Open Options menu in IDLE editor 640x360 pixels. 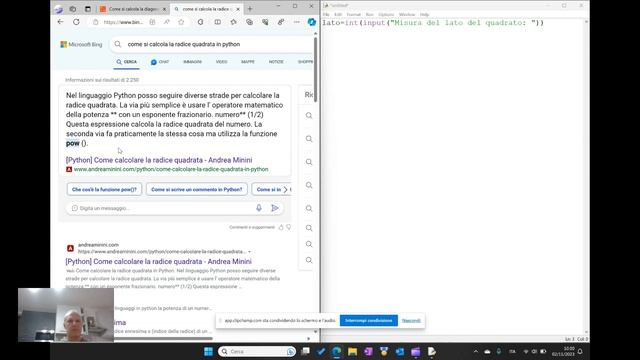click(x=386, y=14)
